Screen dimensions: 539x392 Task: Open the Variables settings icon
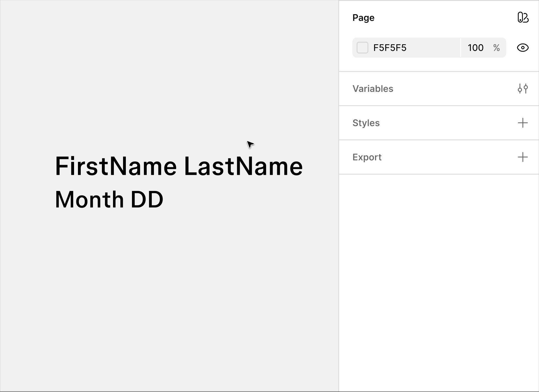point(523,89)
